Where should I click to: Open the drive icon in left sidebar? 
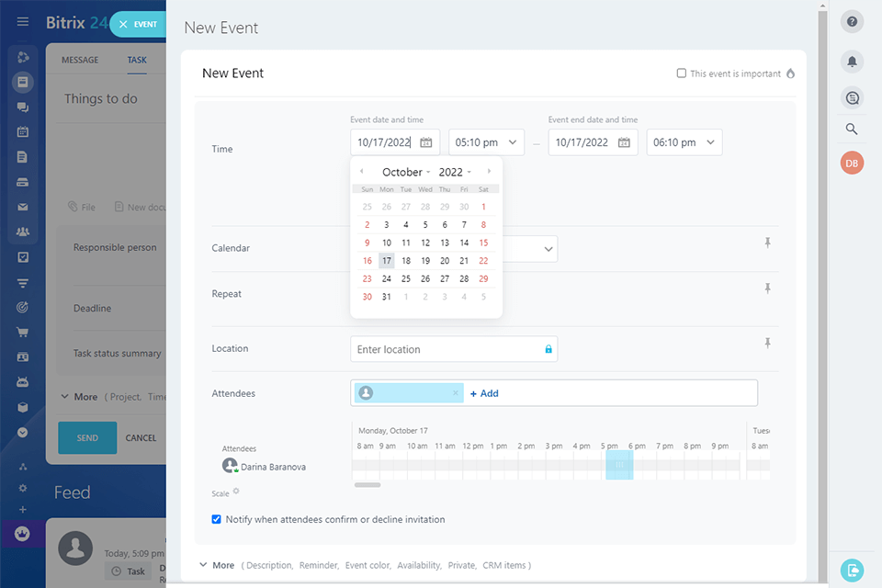point(22,182)
